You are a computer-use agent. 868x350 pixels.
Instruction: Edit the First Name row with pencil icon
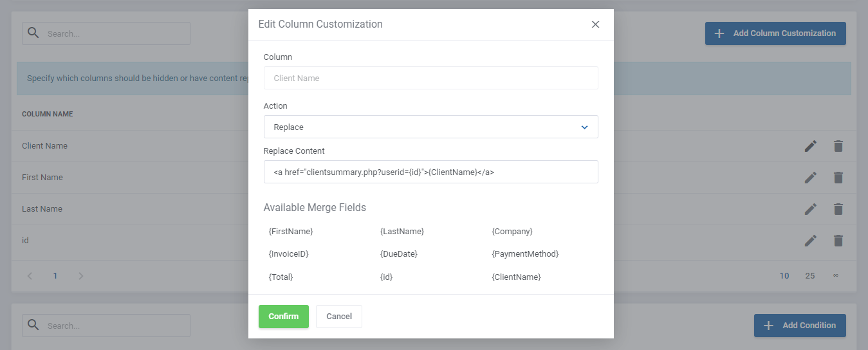click(810, 178)
